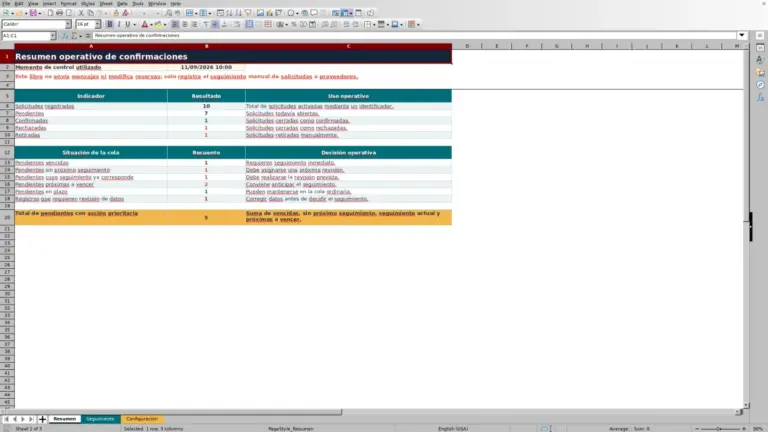Click the Formula equals icon
The image size is (768, 432).
[88, 36]
